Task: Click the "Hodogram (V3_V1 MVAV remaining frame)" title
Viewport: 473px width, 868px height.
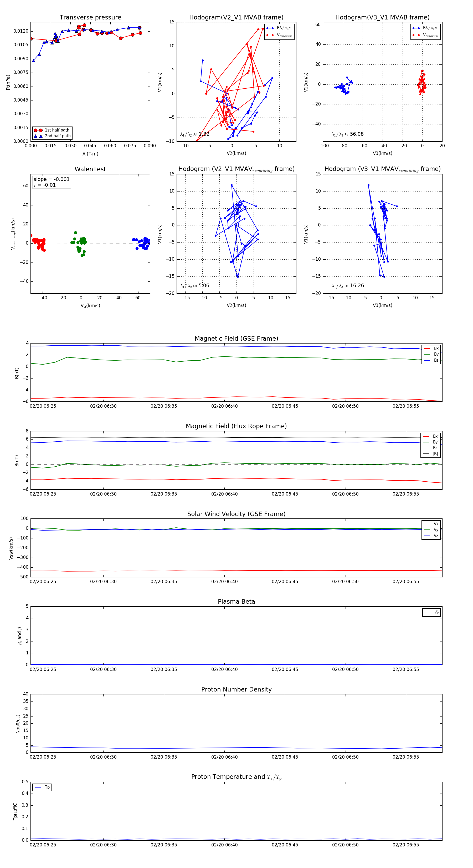Action: (x=382, y=169)
